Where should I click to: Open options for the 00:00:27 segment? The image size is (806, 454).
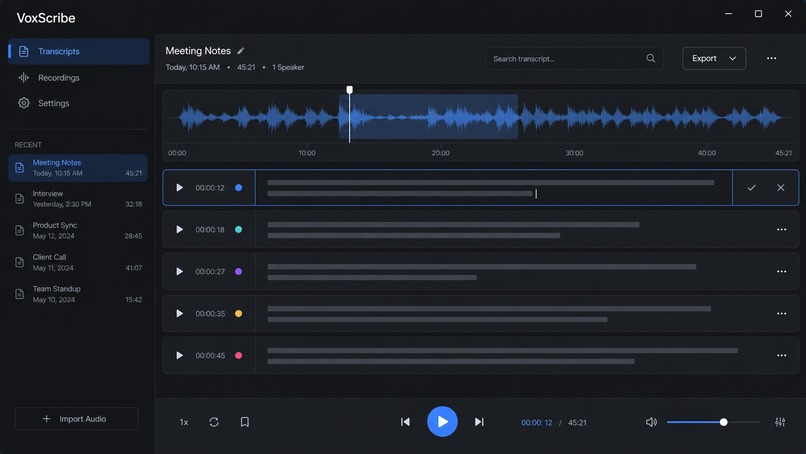pos(781,271)
